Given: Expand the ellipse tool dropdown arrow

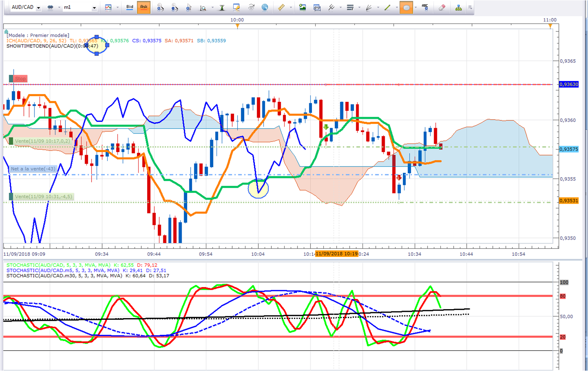Looking at the screenshot, I should (x=416, y=8).
